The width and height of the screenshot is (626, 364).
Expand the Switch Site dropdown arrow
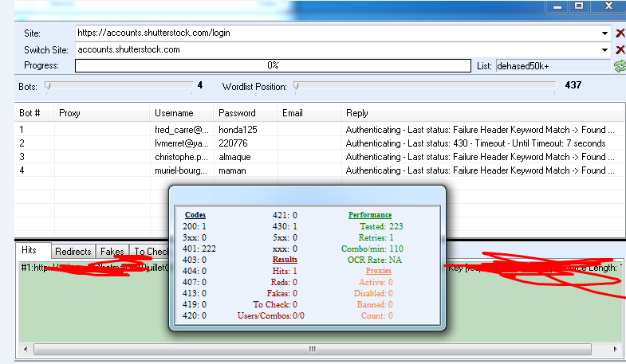coord(604,50)
